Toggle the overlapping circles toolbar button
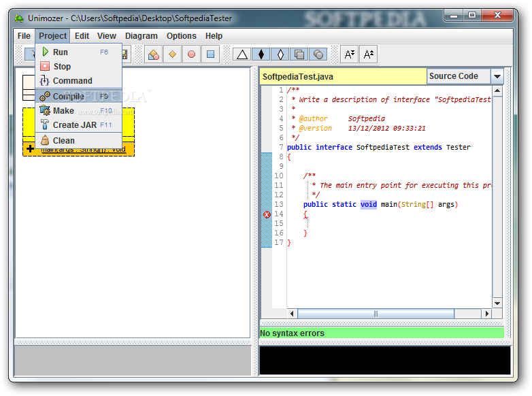This screenshot has width=532, height=396. click(x=318, y=54)
